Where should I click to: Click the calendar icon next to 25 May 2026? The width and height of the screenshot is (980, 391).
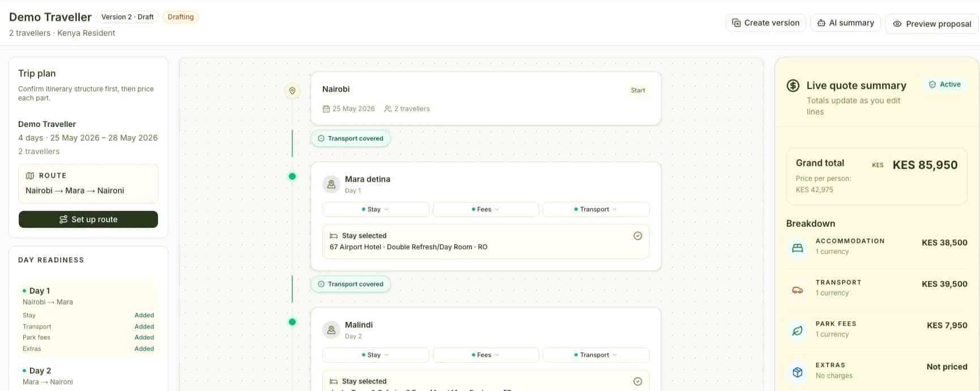coord(326,109)
